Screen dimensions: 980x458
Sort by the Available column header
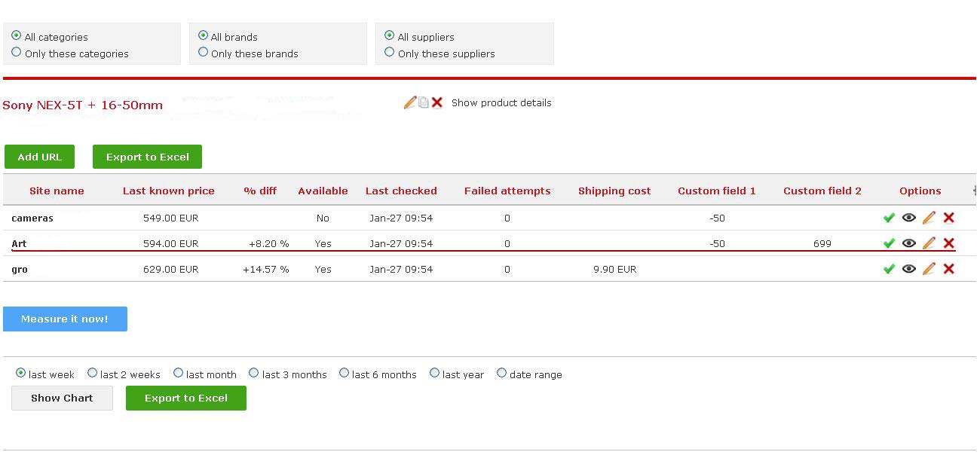(323, 191)
